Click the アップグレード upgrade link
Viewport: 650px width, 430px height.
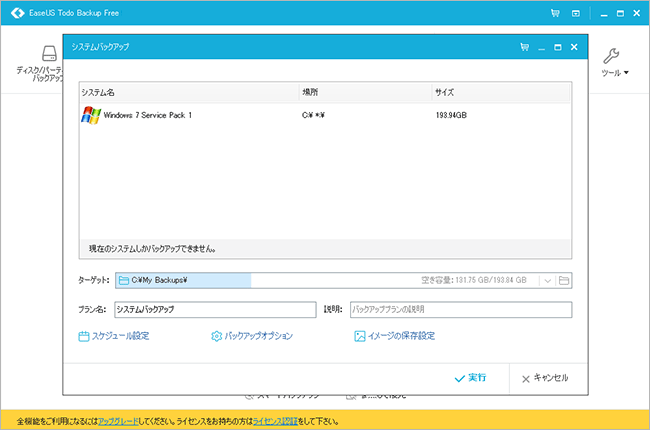[118, 421]
